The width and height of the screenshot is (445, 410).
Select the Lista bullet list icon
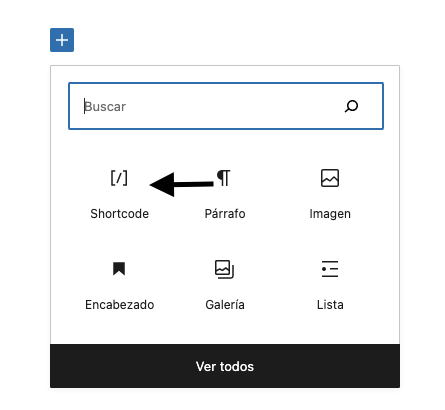pyautogui.click(x=330, y=269)
